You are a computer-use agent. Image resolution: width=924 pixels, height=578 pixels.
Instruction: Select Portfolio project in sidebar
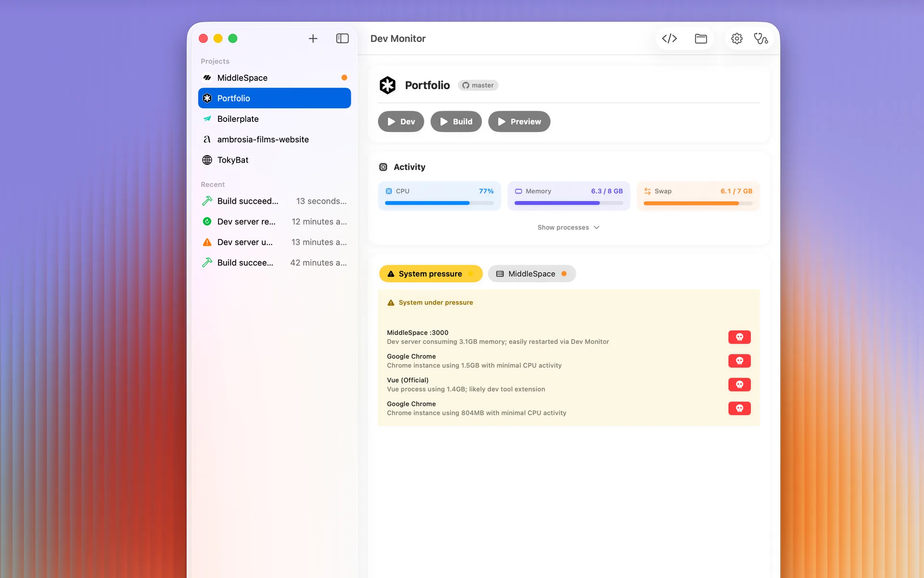coord(274,98)
